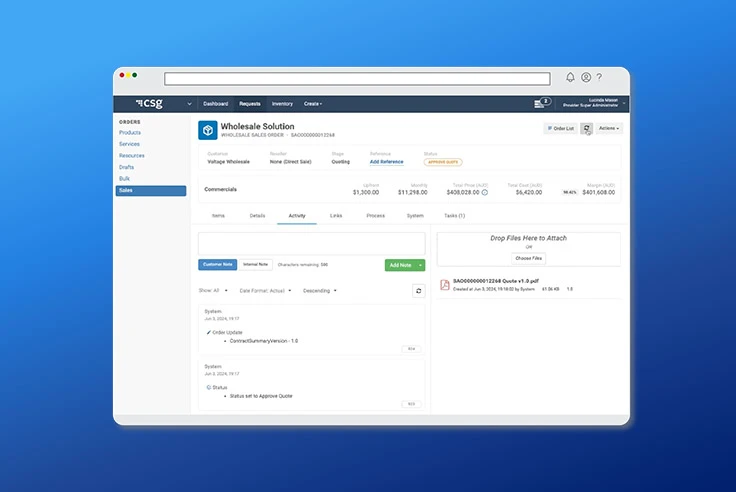
Task: Click the $6,420.00 total cost value
Action: pos(529,192)
